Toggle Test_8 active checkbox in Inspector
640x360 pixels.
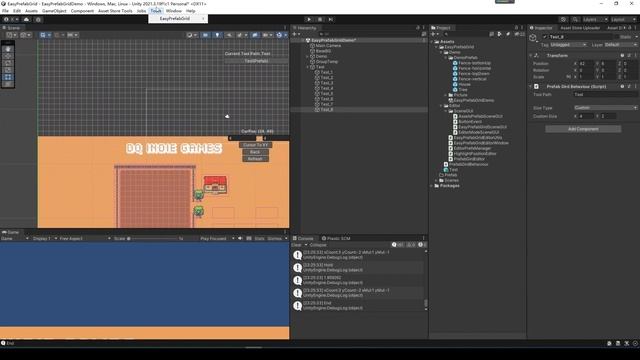click(x=544, y=37)
